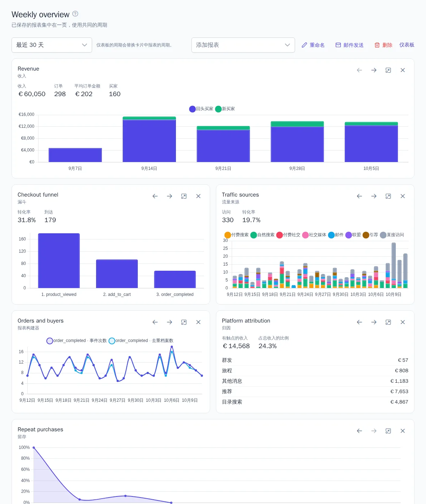The image size is (426, 504).
Task: Remove the Traffic sources card
Action: pos(403,196)
